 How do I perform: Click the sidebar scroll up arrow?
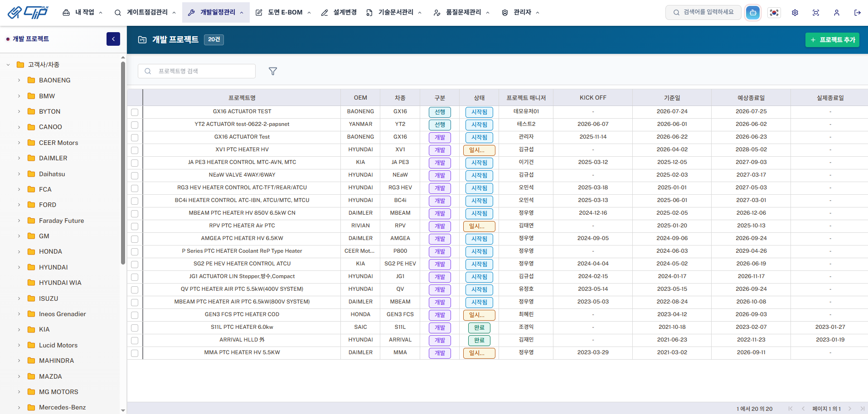pyautogui.click(x=123, y=58)
